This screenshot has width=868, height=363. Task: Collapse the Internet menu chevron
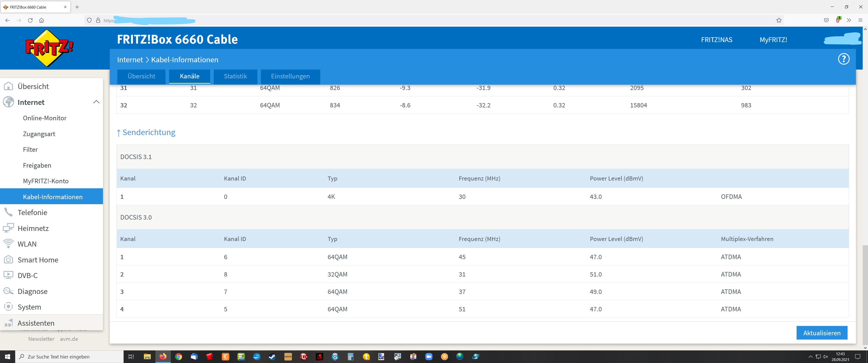[96, 102]
